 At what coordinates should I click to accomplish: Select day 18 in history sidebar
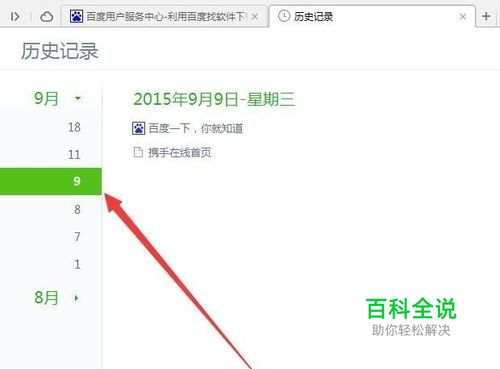(x=74, y=127)
